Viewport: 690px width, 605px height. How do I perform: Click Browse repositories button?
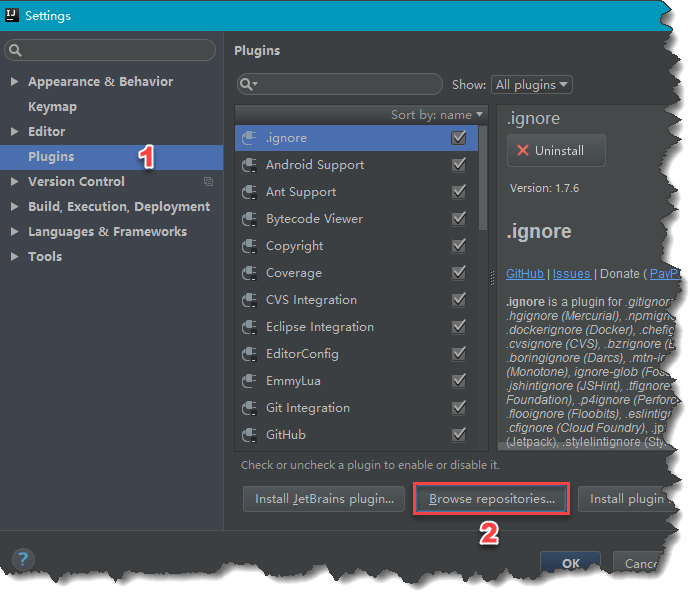coord(492,499)
